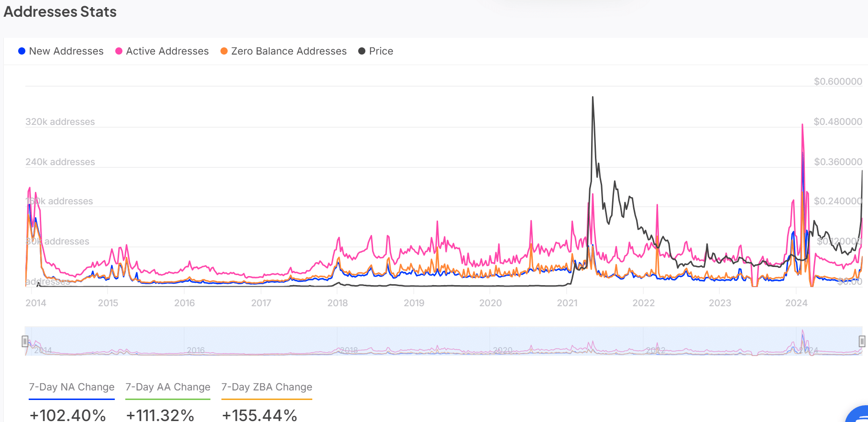
Task: Toggle the Price series label
Action: 381,51
